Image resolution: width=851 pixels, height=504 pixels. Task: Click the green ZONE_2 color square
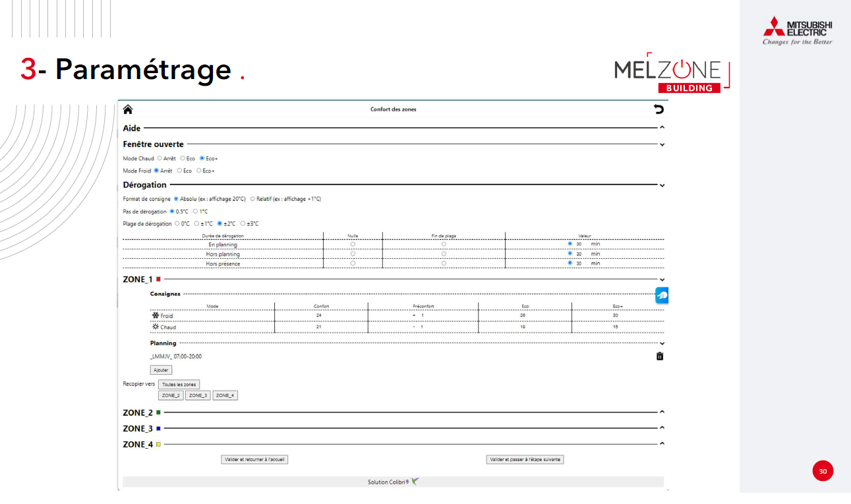point(158,412)
